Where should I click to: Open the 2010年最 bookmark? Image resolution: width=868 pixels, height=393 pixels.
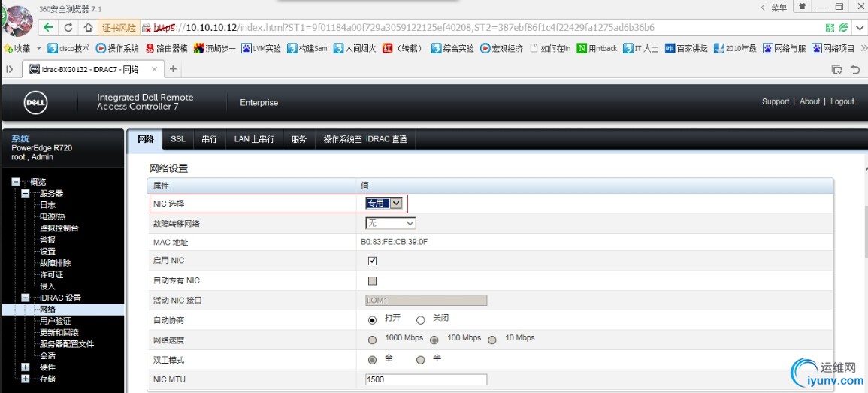[x=735, y=48]
